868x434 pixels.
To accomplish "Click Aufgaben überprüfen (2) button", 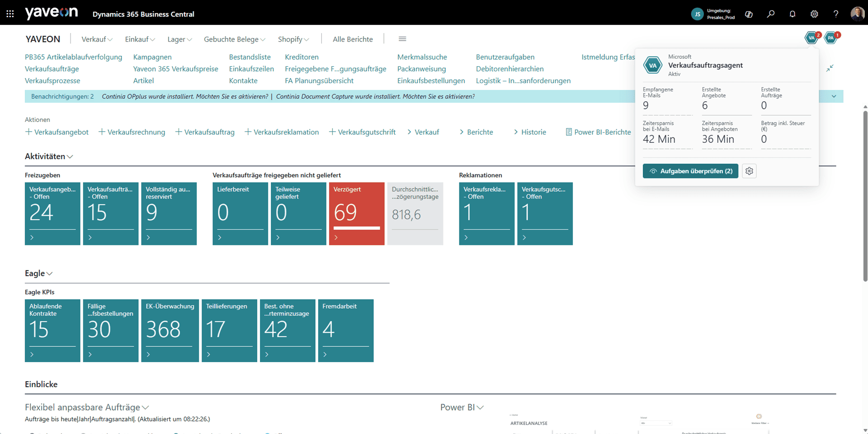I will point(690,171).
